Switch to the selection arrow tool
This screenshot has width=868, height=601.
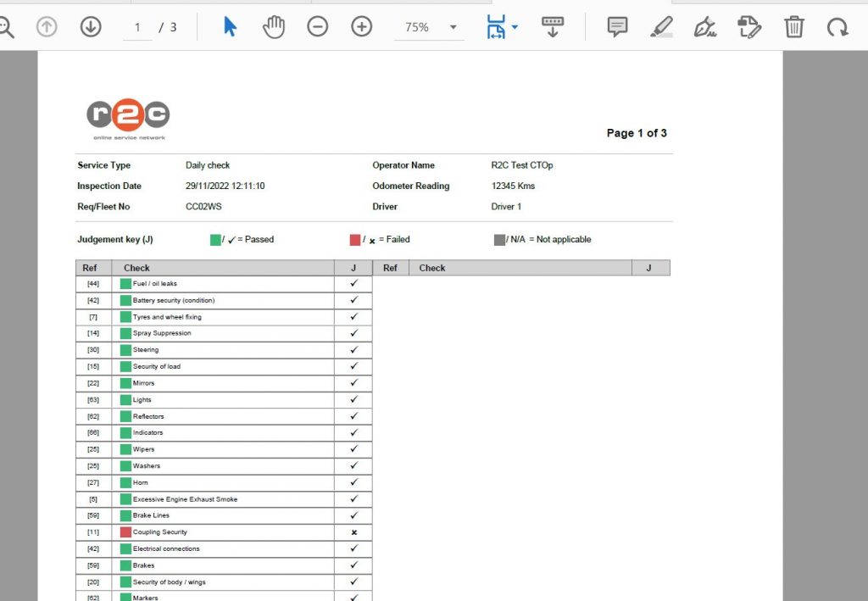[x=227, y=26]
